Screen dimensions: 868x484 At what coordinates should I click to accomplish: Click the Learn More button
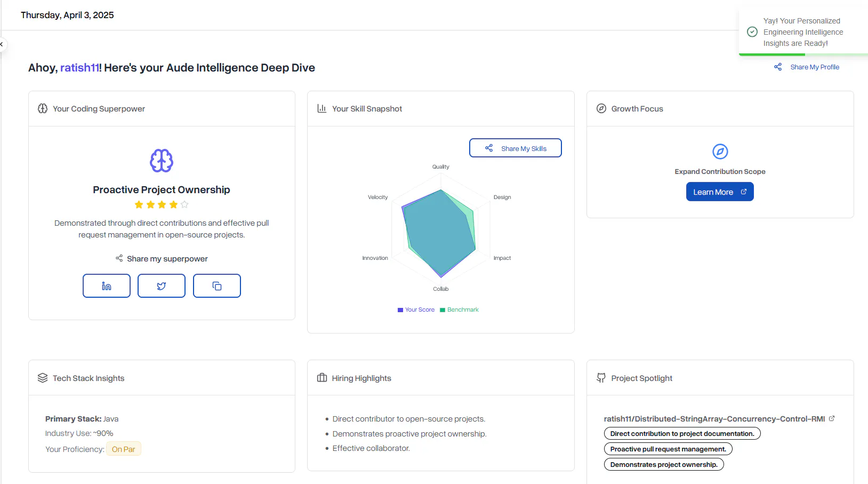720,192
